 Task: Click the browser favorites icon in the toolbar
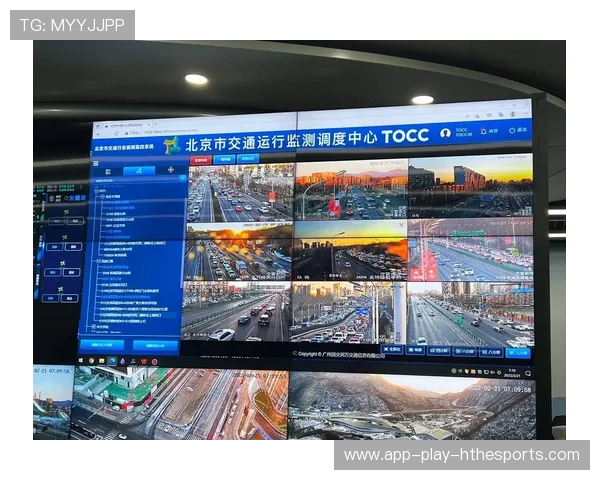(x=489, y=115)
